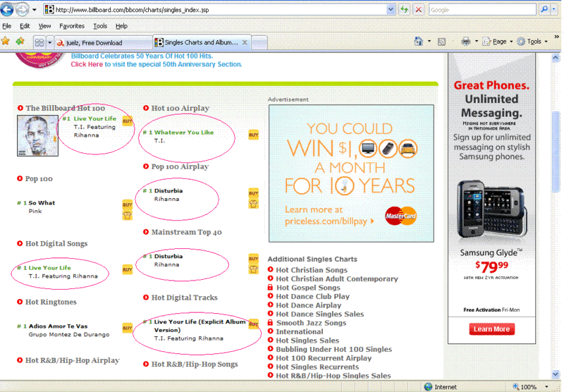Click Learn More button in Samsung ad
The width and height of the screenshot is (564, 392).
[491, 329]
